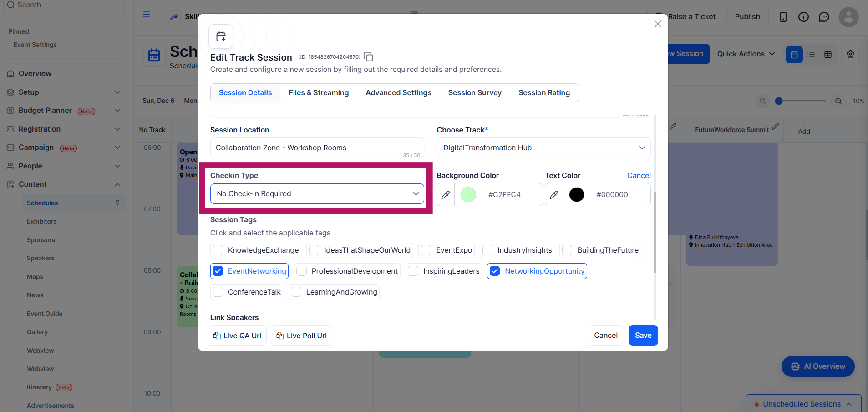Check the ProfessionalDevelopment tag
The height and width of the screenshot is (412, 868).
click(301, 271)
